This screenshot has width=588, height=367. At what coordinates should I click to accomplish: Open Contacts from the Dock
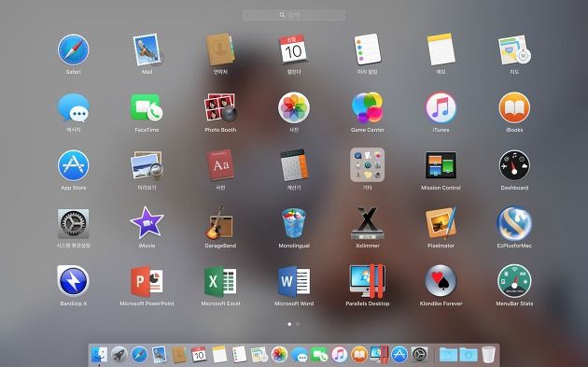tap(179, 354)
